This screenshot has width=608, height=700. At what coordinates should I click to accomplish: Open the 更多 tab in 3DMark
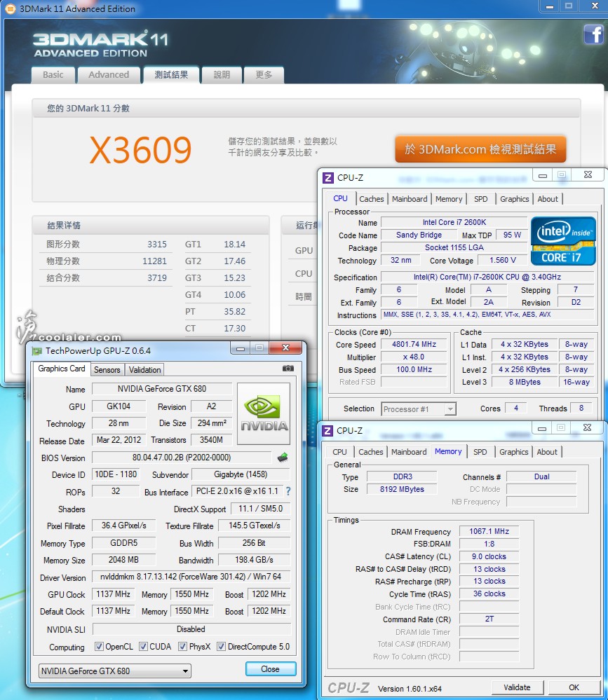tap(264, 75)
